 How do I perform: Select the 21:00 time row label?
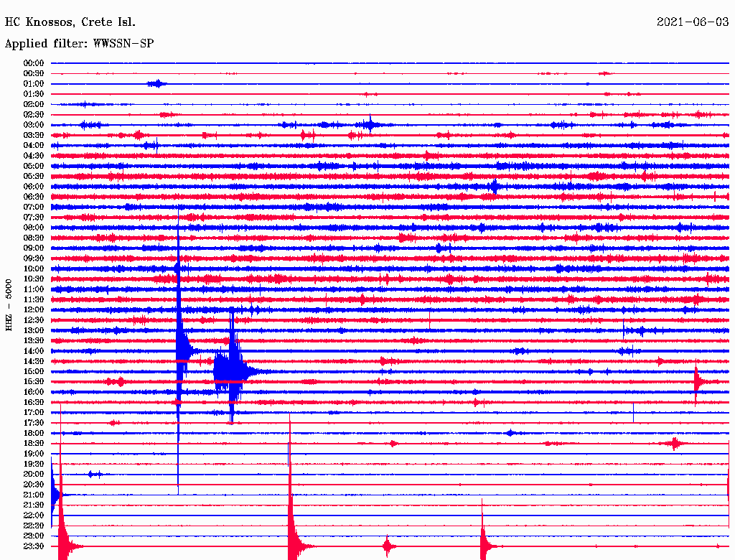tap(34, 495)
